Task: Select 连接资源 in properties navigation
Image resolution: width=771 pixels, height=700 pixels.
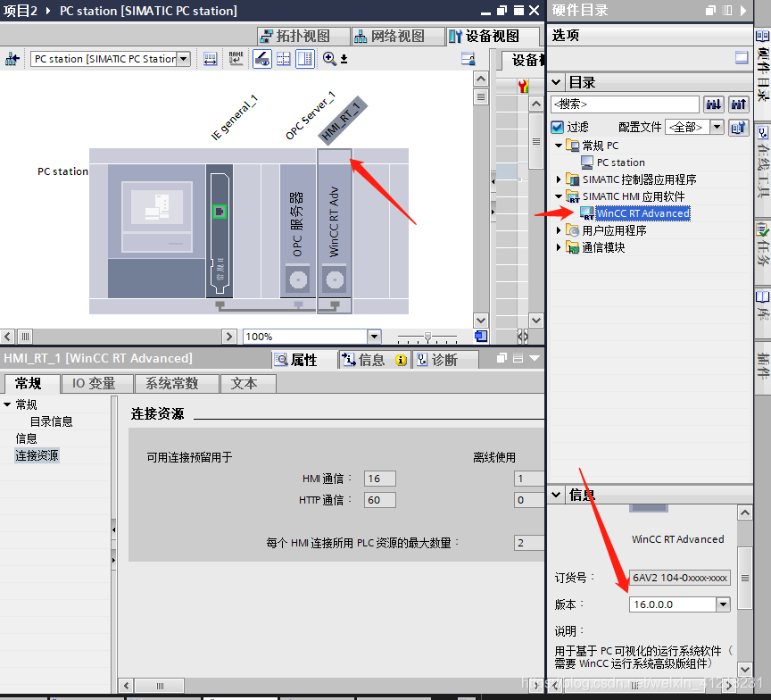Action: tap(37, 455)
